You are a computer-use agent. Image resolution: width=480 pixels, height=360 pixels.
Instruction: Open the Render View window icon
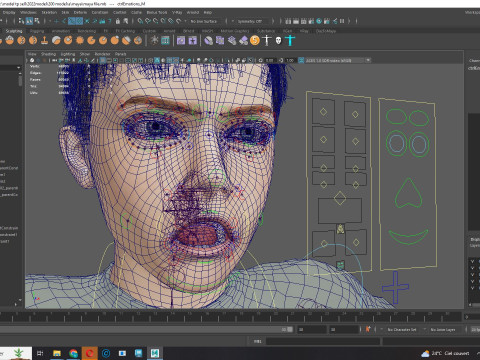tap(288, 21)
